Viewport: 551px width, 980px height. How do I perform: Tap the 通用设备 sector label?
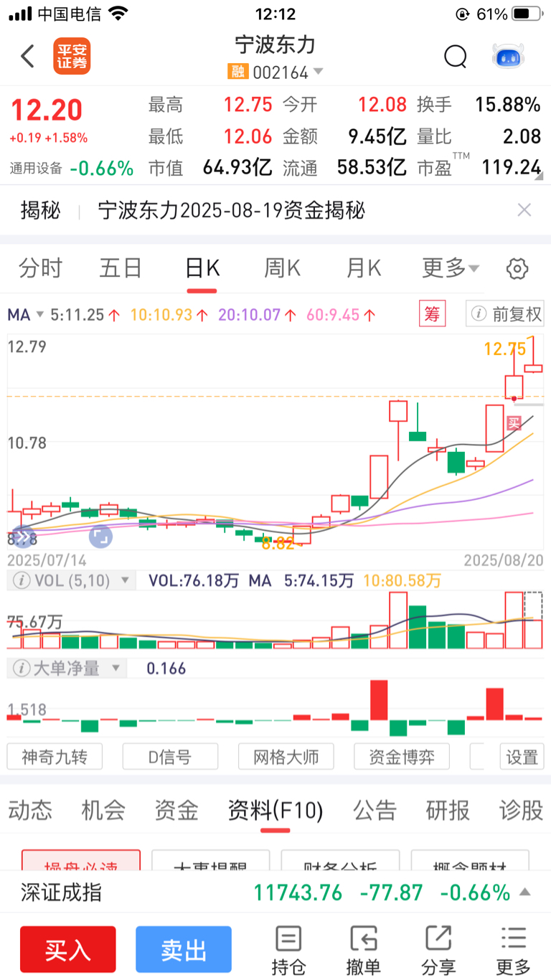click(37, 169)
